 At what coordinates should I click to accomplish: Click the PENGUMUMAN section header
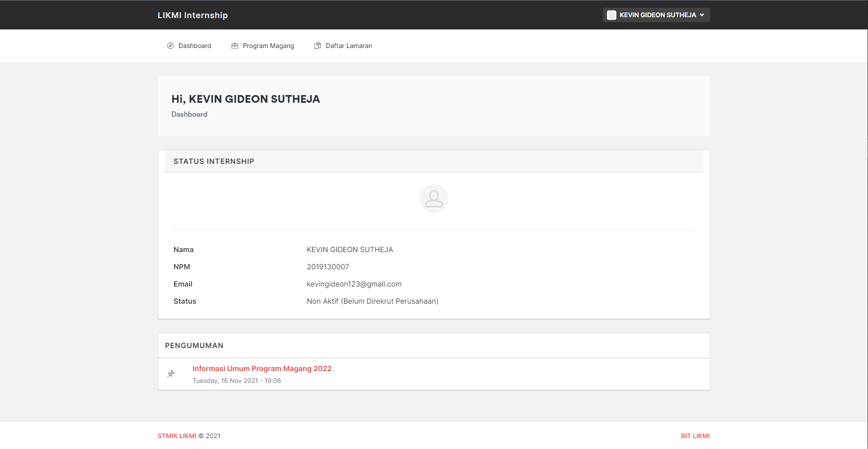(x=194, y=345)
